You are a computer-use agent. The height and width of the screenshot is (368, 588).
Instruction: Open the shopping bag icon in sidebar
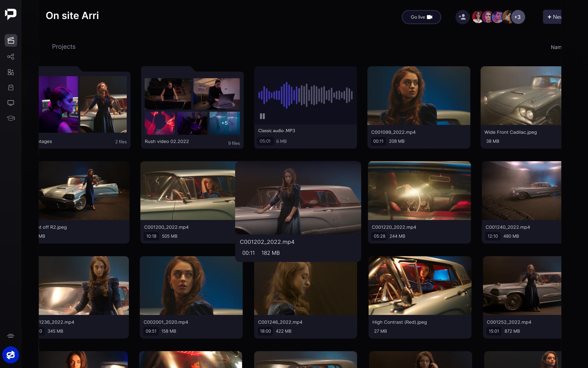pos(11,87)
